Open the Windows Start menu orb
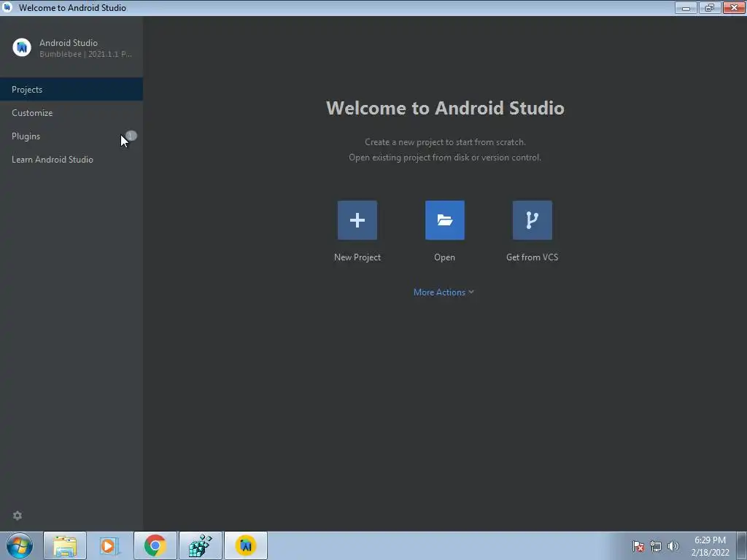747x560 pixels. [x=20, y=545]
